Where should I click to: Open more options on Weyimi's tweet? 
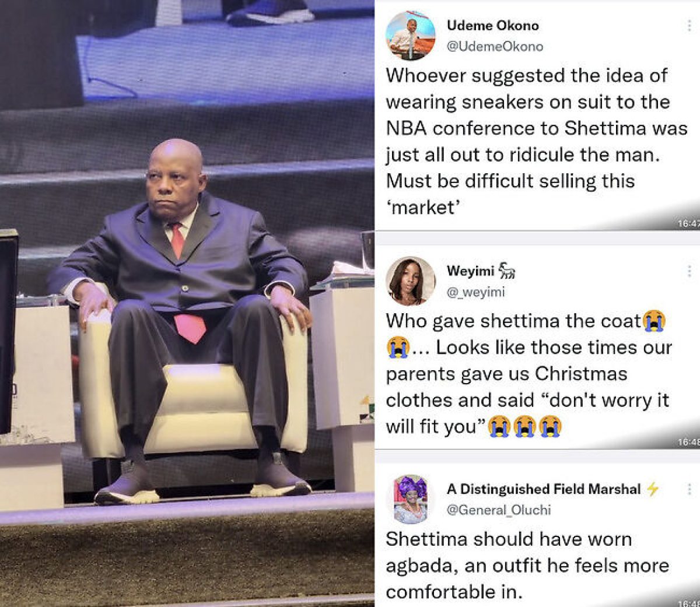(x=689, y=271)
